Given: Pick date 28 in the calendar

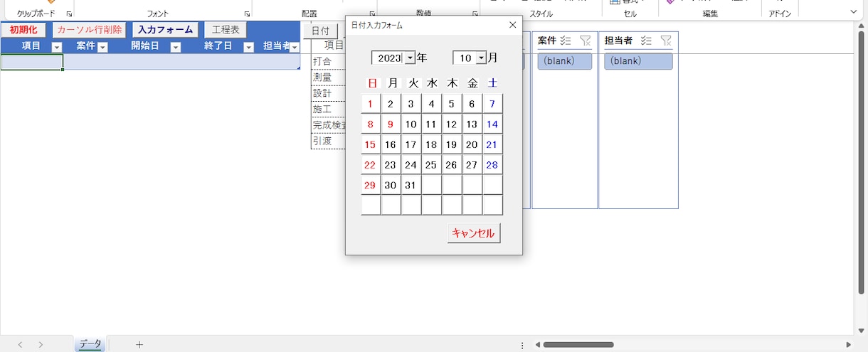Looking at the screenshot, I should [x=492, y=165].
